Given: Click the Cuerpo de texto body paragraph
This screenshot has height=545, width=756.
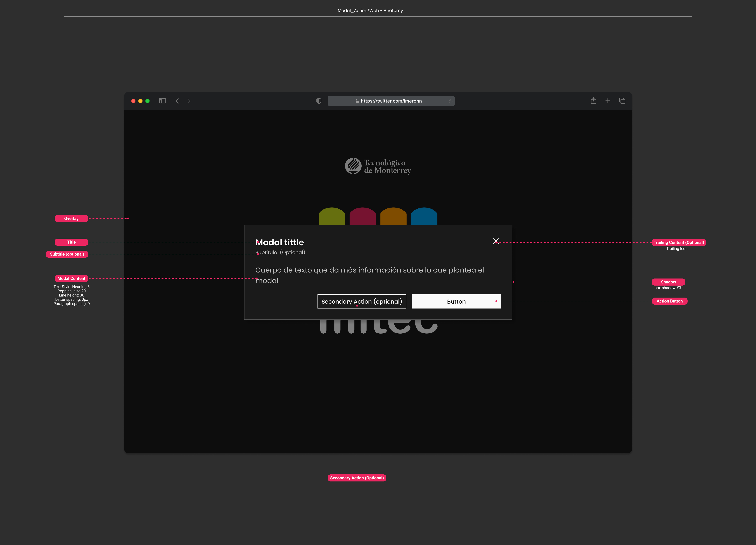Looking at the screenshot, I should tap(370, 275).
